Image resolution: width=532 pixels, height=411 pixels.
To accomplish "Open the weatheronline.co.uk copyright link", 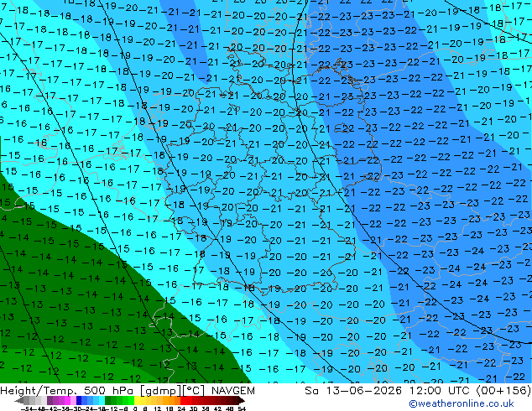I will point(462,403).
